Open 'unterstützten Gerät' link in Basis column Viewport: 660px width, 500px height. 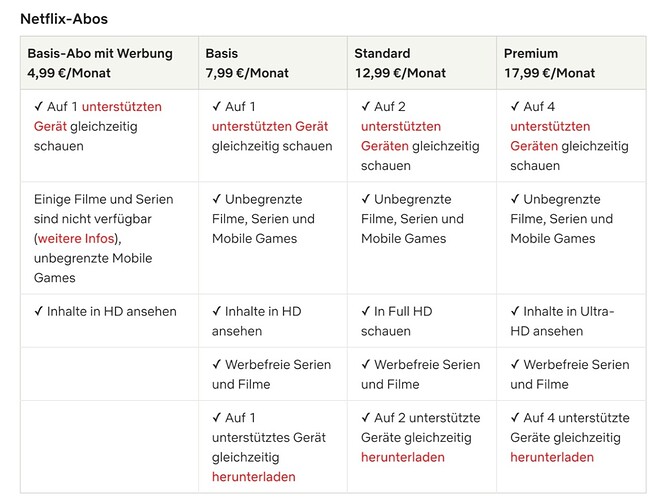pos(270,127)
